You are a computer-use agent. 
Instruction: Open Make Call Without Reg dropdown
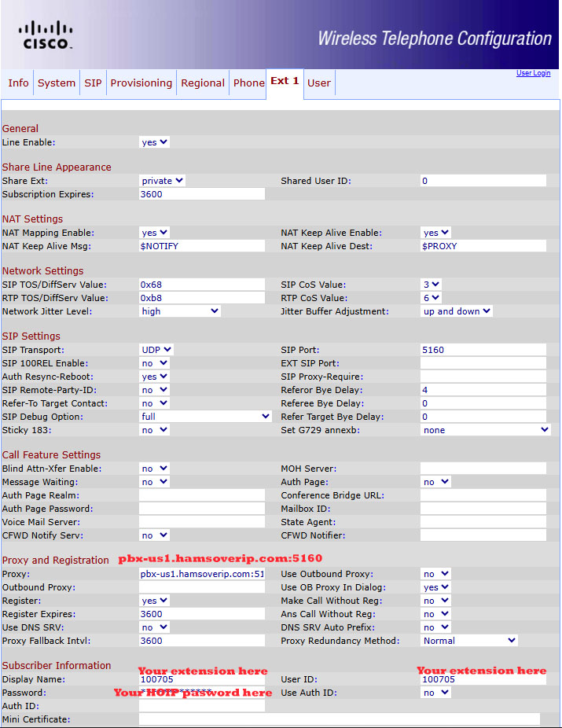click(x=435, y=601)
